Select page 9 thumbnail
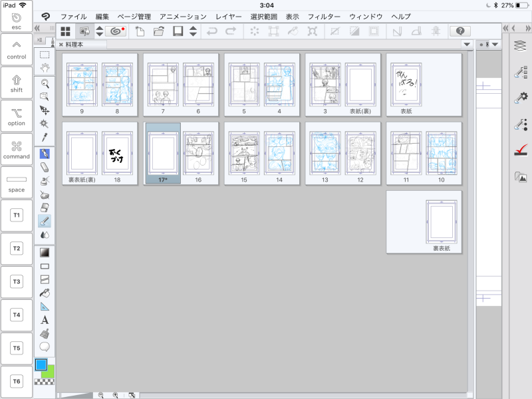Viewport: 532px width, 399px height. tap(82, 85)
